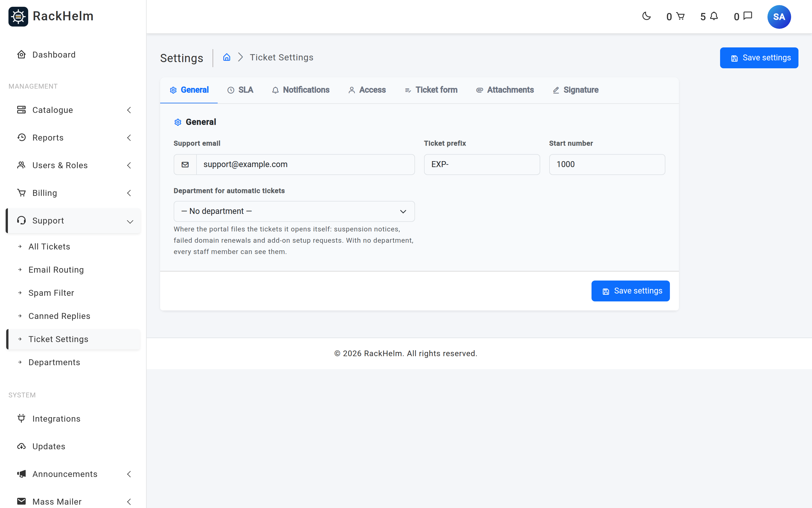The image size is (812, 508).
Task: Open the shopping cart icon
Action: coord(680,16)
